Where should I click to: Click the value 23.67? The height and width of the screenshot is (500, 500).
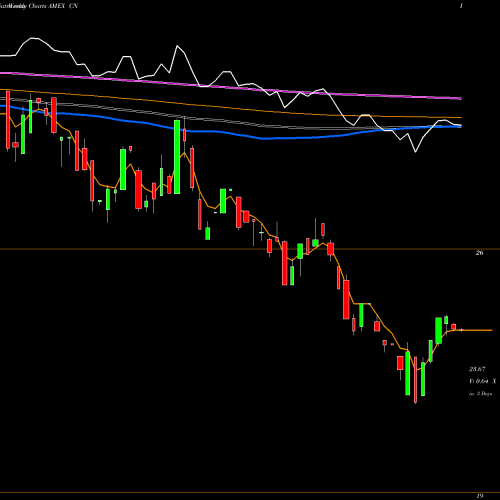point(477,369)
